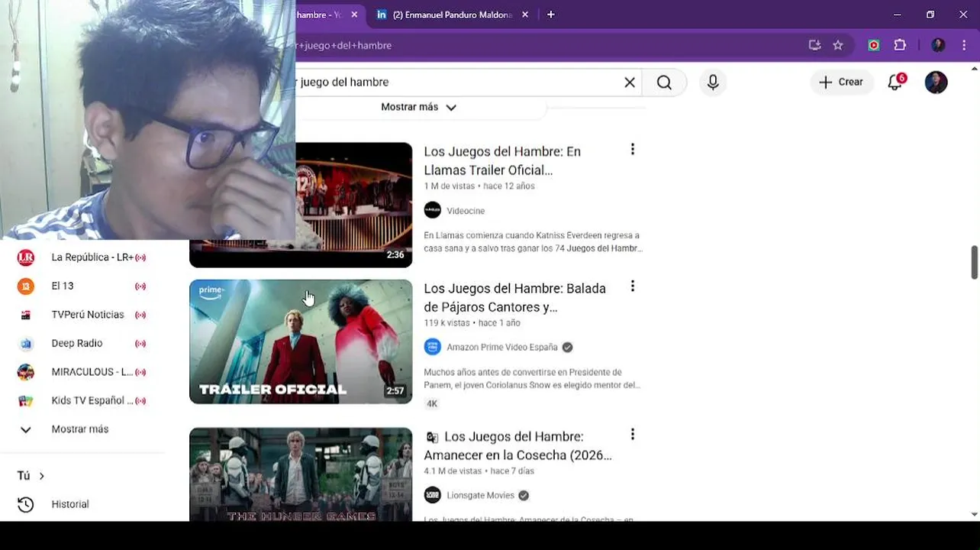Open a new browser tab

550,15
